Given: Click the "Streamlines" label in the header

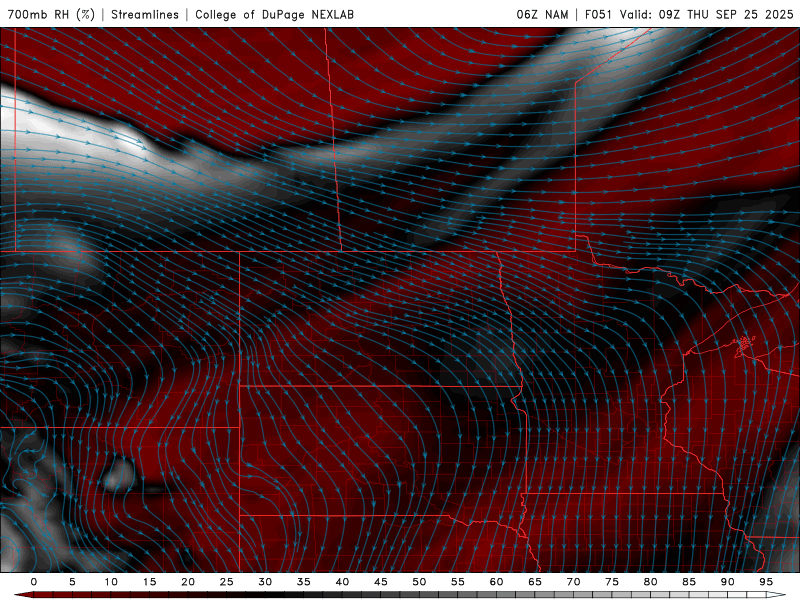Looking at the screenshot, I should point(145,14).
